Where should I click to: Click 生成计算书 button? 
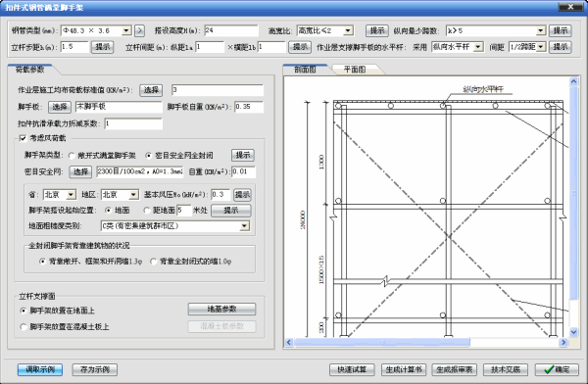click(x=404, y=369)
